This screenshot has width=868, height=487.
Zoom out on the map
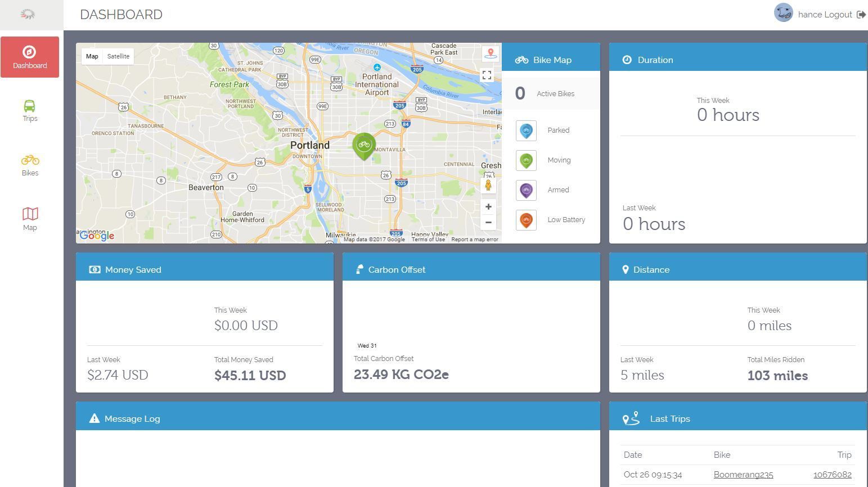tap(488, 222)
